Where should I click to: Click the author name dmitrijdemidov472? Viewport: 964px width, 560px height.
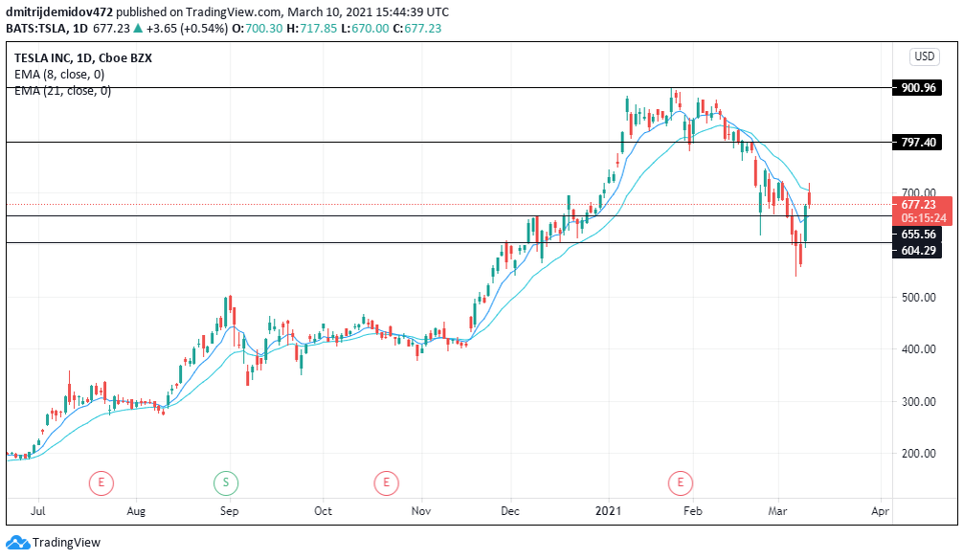pyautogui.click(x=59, y=11)
